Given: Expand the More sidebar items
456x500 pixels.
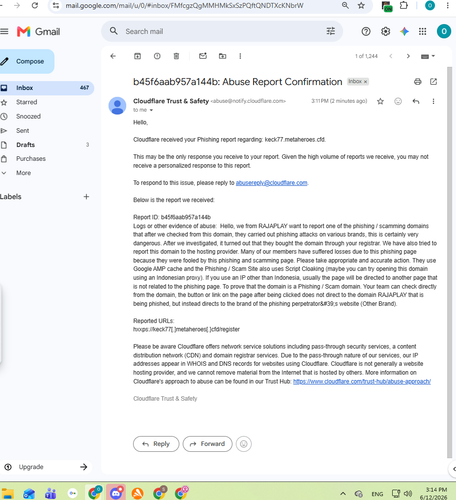Looking at the screenshot, I should click(23, 173).
